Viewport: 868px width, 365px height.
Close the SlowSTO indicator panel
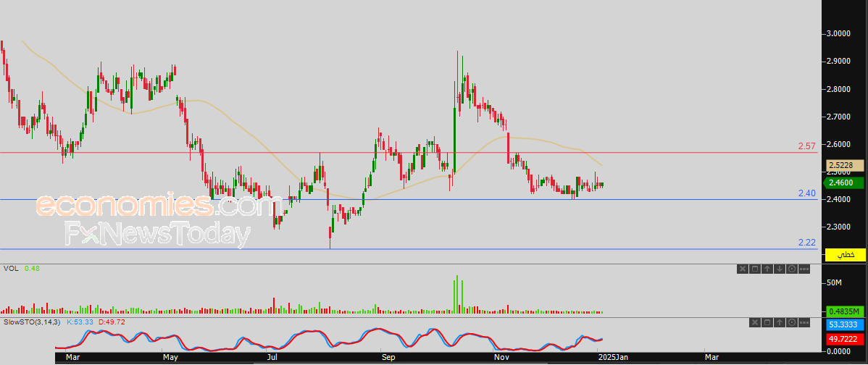pyautogui.click(x=755, y=322)
